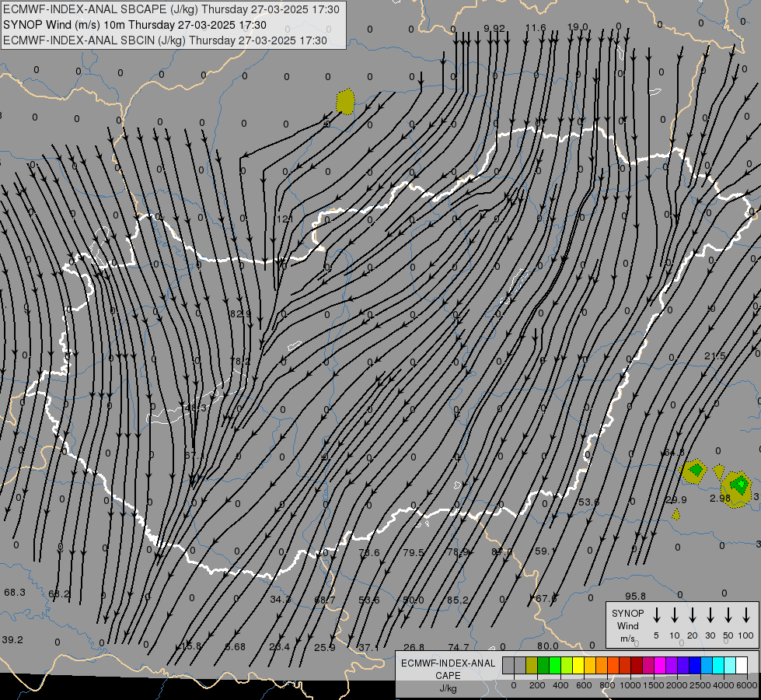
Task: Select the white CAPE legend swatch
Action: pos(742,665)
